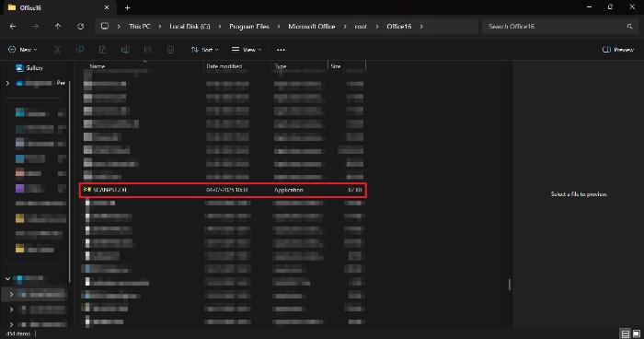
Task: Select Program Files in breadcrumb
Action: tap(249, 27)
